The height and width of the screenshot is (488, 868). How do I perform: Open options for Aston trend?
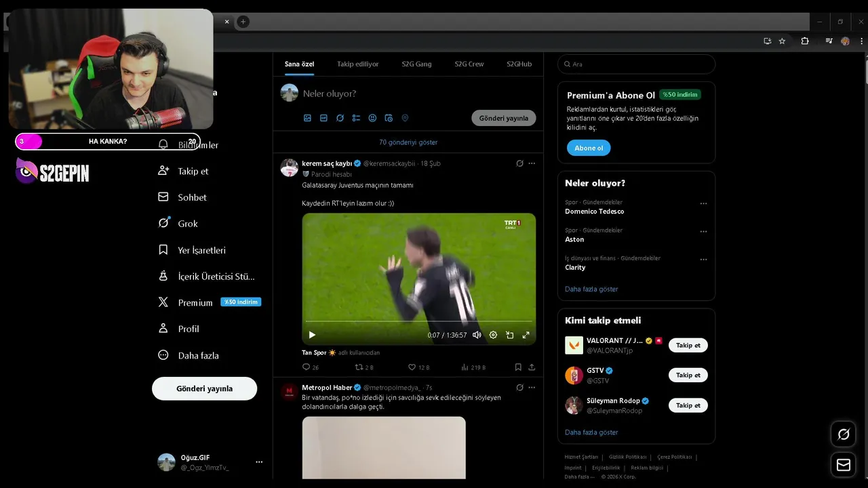[703, 231]
